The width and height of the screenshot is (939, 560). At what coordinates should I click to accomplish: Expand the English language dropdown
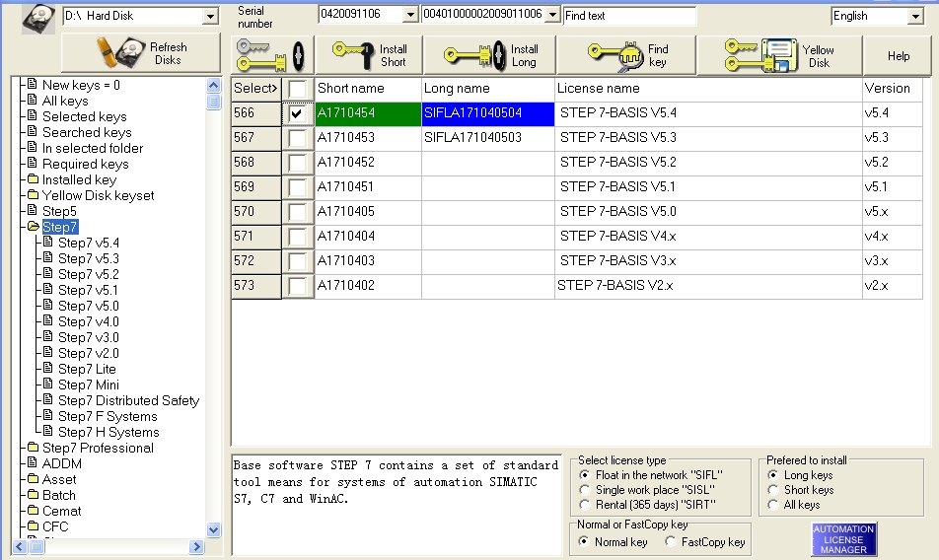tap(913, 17)
